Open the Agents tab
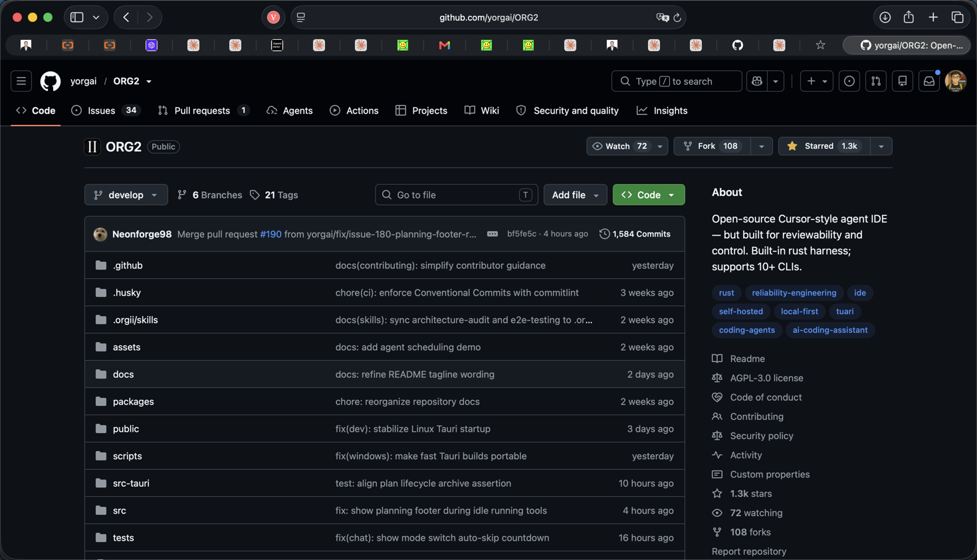 click(289, 111)
